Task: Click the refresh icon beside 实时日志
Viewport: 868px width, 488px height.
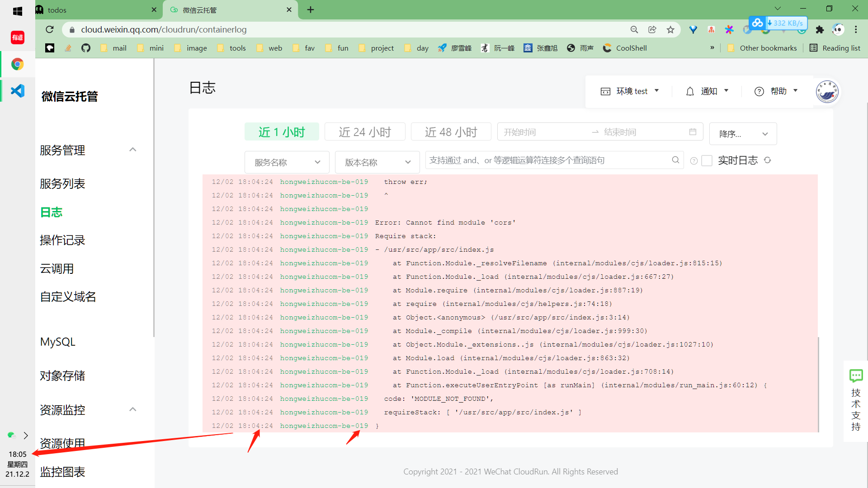Action: click(767, 160)
